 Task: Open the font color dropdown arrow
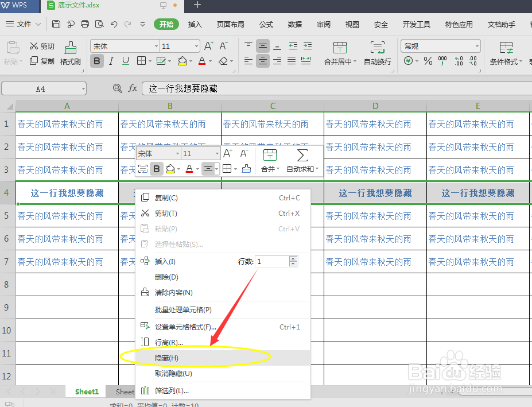[x=209, y=60]
